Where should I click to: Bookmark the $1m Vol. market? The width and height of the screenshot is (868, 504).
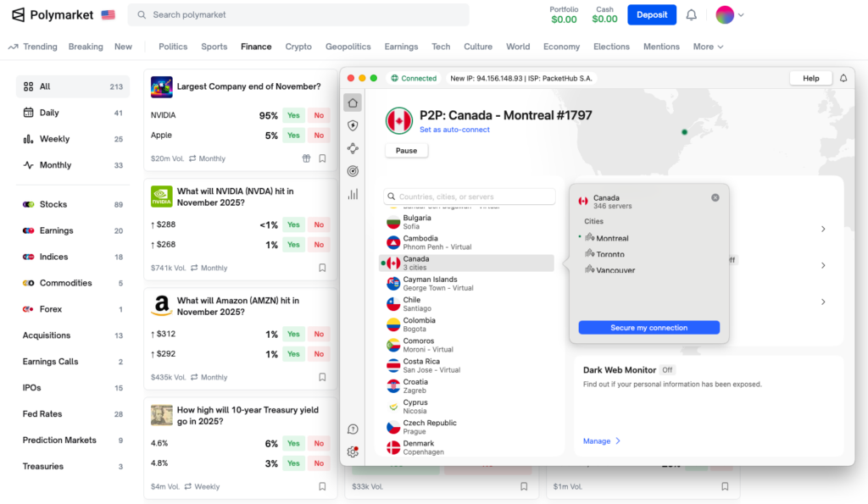pos(725,487)
